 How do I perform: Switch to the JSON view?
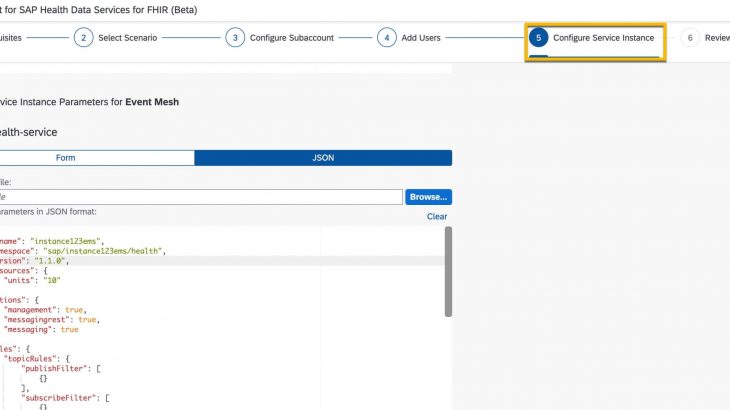point(323,158)
